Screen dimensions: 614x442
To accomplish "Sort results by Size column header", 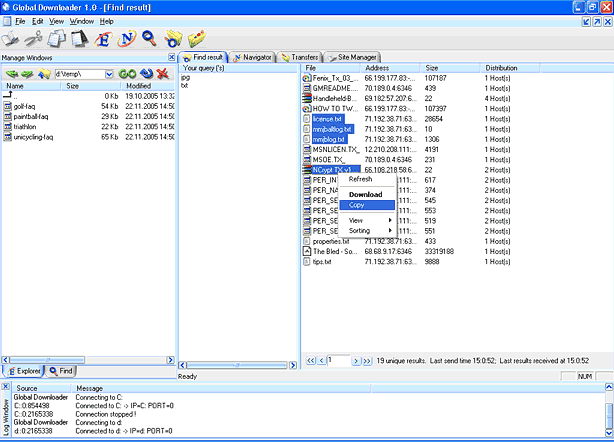I will click(450, 68).
